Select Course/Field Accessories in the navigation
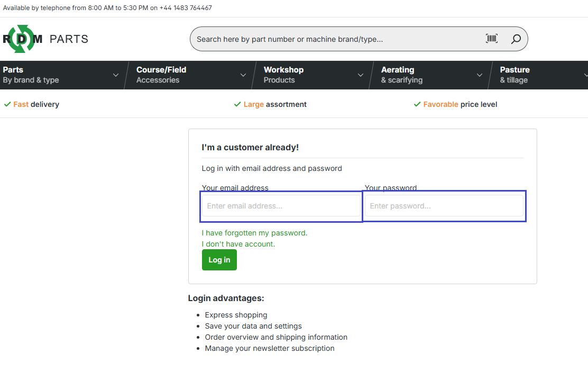This screenshot has width=588, height=372. [161, 75]
